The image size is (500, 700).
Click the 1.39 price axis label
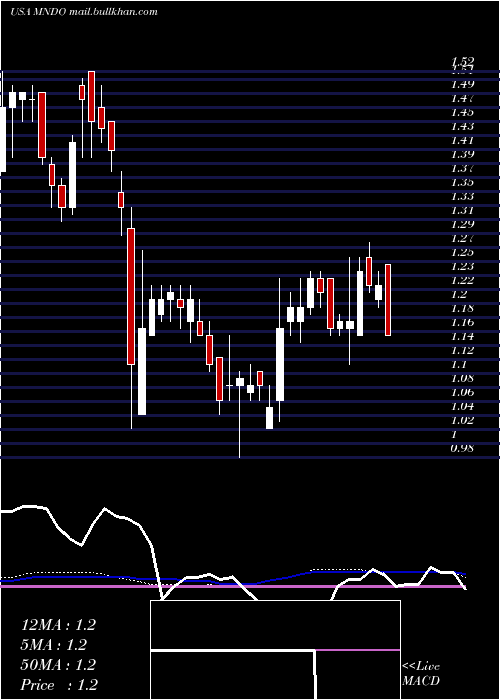tap(462, 154)
